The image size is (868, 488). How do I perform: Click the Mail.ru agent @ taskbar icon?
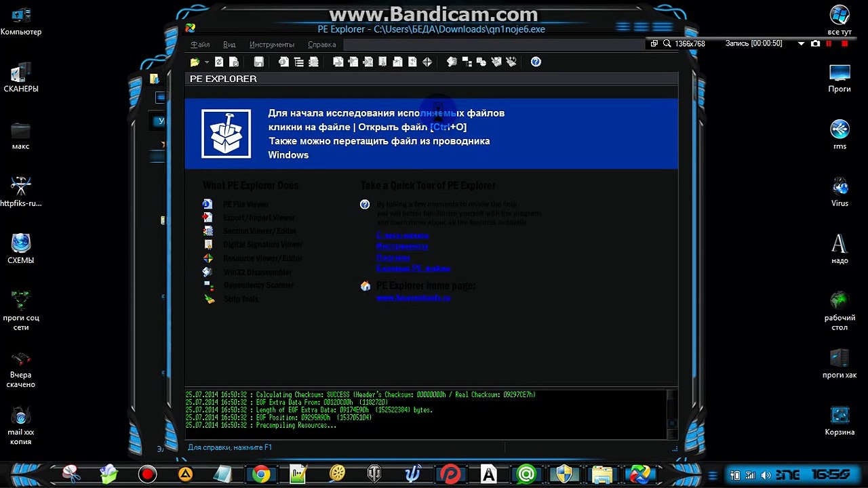coord(526,474)
